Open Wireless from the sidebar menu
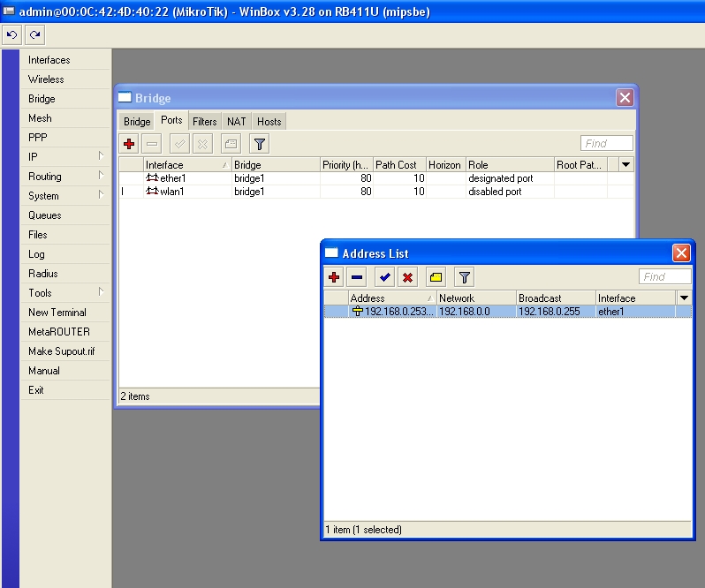 click(x=65, y=79)
